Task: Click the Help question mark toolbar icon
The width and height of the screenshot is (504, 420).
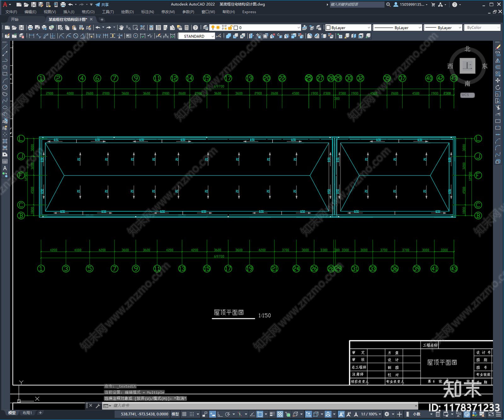Action: coord(196,28)
